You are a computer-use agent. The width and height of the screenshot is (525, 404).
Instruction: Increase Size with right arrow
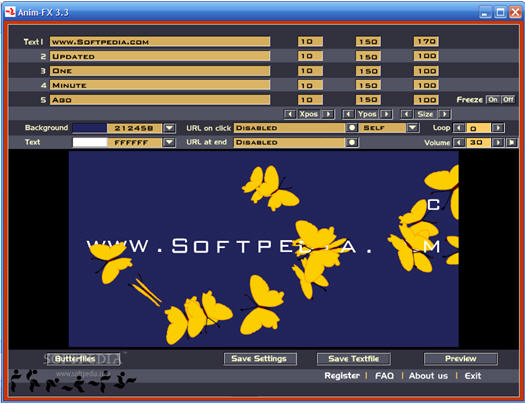tap(445, 114)
